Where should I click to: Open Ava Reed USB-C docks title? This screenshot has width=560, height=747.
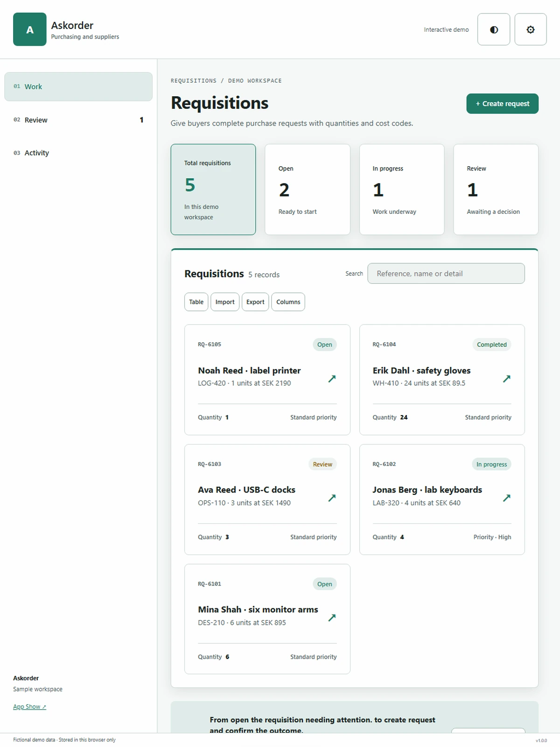click(246, 490)
